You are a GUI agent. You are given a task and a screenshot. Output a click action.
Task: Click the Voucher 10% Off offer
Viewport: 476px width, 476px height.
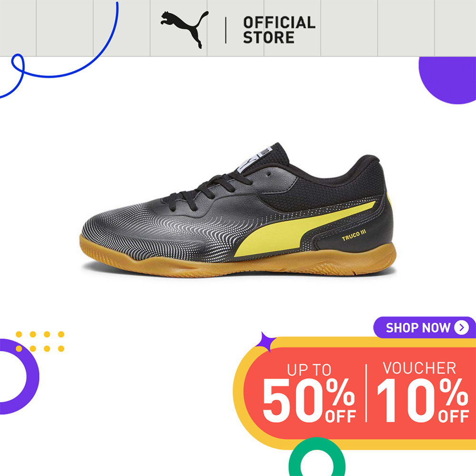(423, 392)
